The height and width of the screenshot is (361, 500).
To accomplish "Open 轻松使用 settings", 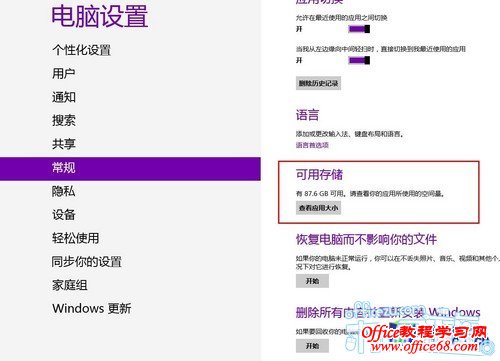I will 75,238.
